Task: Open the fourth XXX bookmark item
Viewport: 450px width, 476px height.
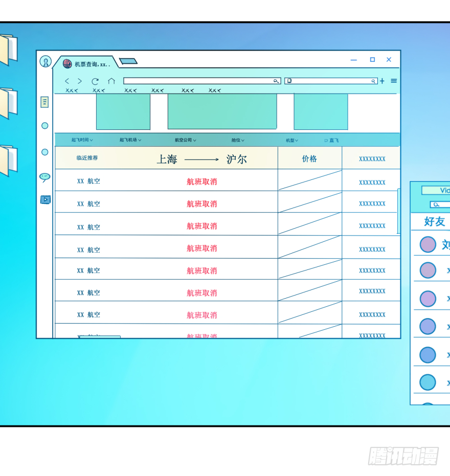Action: click(157, 90)
